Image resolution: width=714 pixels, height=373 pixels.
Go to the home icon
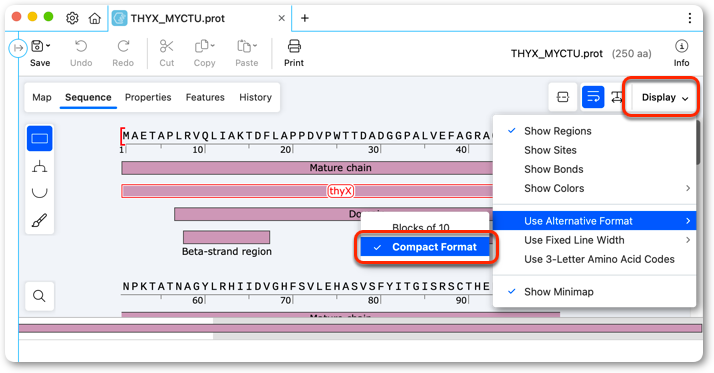95,18
